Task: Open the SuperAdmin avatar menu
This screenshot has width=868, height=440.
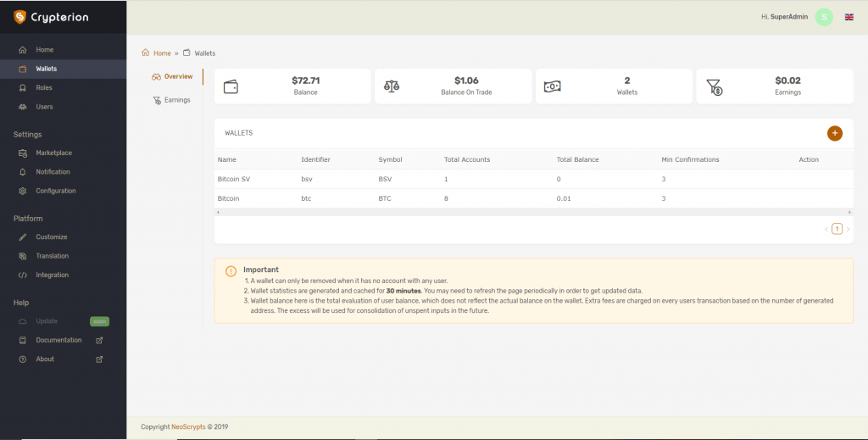Action: coord(824,17)
